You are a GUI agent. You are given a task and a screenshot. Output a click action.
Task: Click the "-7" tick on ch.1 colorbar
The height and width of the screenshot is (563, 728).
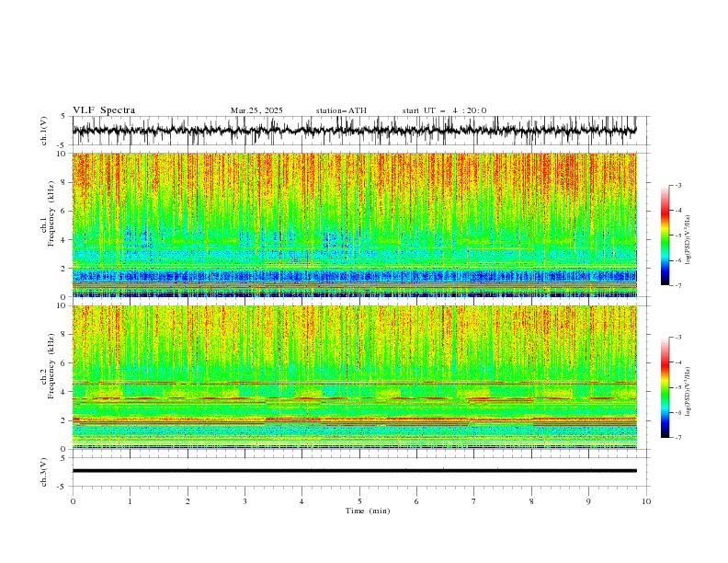(678, 285)
